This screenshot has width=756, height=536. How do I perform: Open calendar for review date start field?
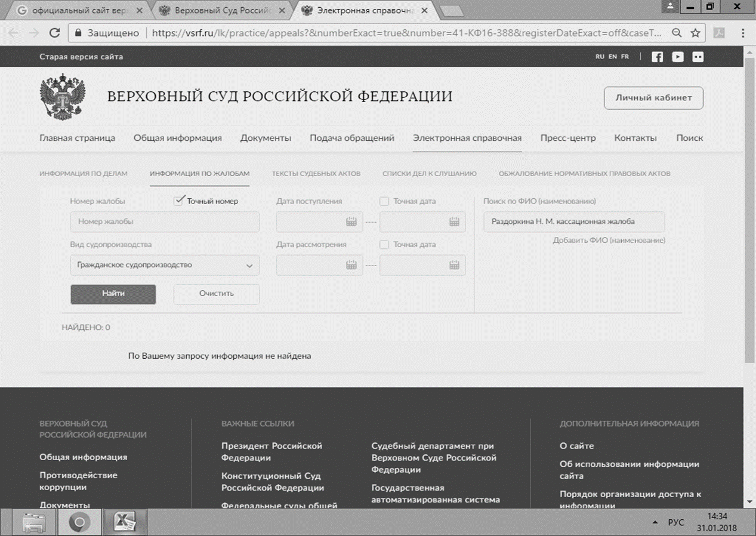(351, 265)
